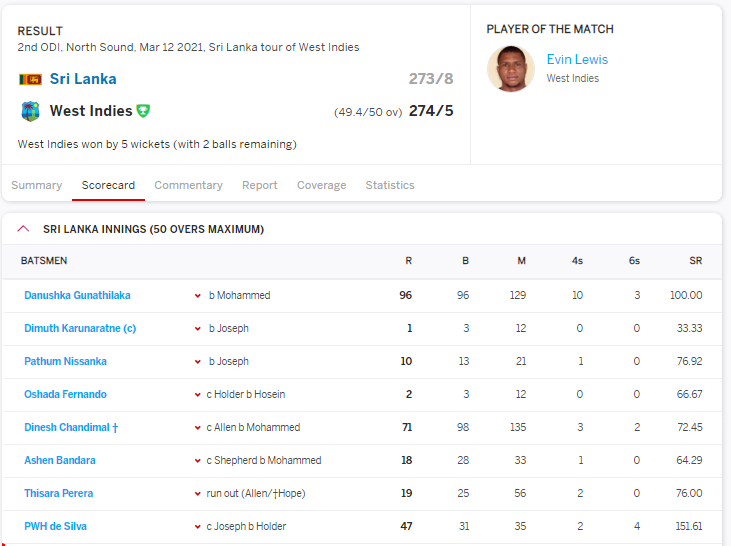Open the Statistics tab
731x546 pixels.
[x=390, y=185]
